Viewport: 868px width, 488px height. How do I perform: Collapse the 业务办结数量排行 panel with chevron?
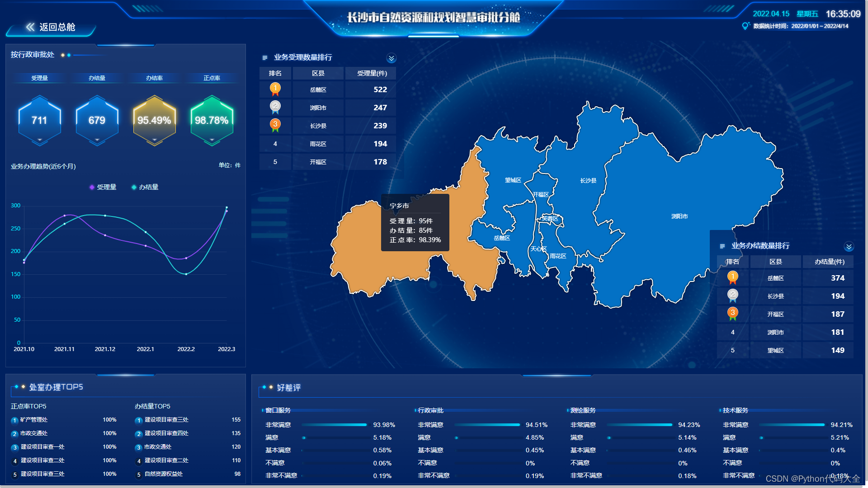coord(849,247)
